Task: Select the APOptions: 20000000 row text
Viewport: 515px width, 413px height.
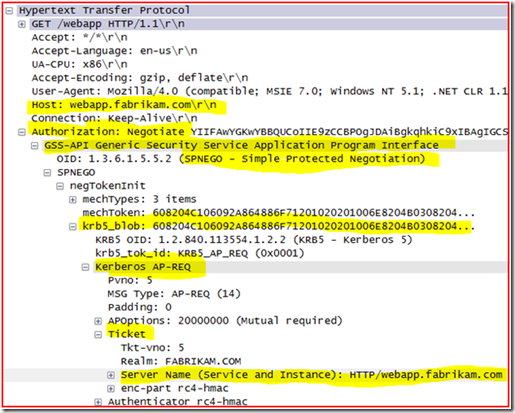Action: tap(225, 321)
